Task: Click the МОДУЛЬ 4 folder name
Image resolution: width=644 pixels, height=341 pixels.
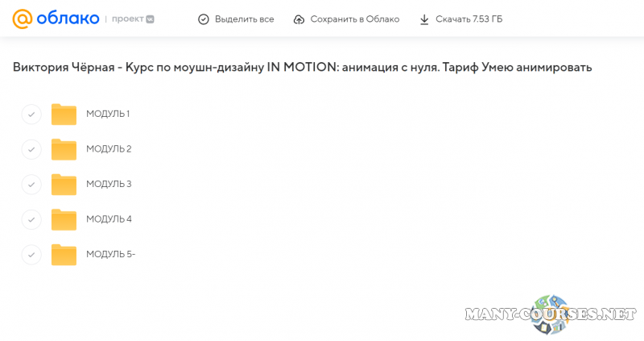Action: 109,219
